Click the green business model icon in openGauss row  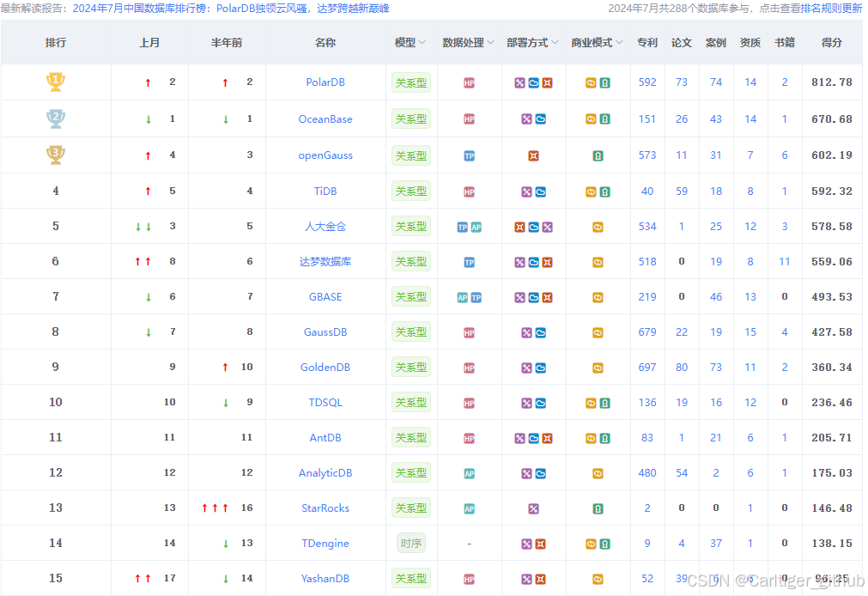click(598, 156)
